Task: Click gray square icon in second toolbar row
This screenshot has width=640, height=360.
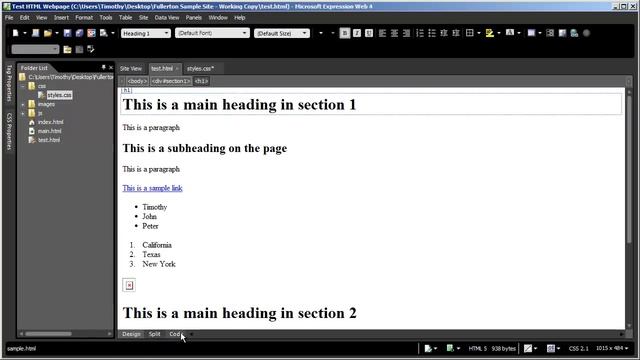Action: click(79, 49)
